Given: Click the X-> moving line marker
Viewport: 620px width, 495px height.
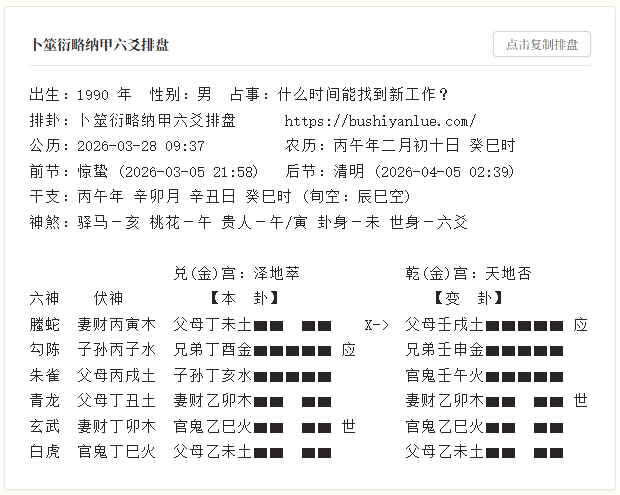Looking at the screenshot, I should pos(376,324).
